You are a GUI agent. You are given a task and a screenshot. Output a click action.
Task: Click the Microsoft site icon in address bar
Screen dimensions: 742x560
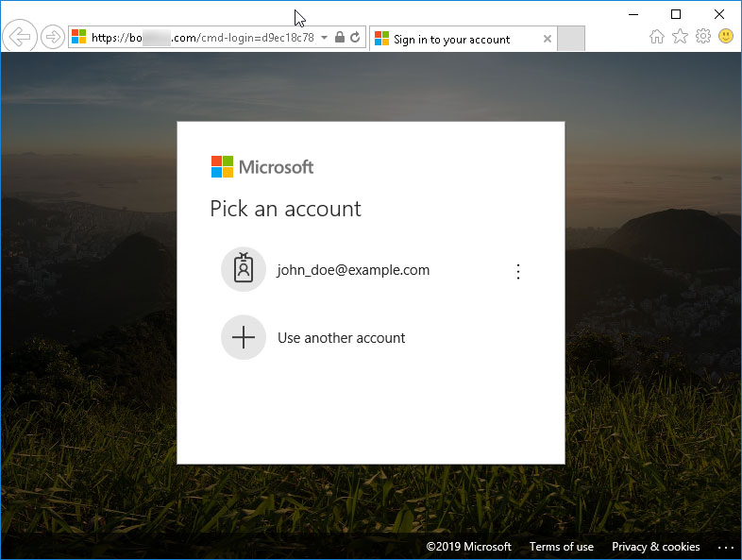click(79, 37)
